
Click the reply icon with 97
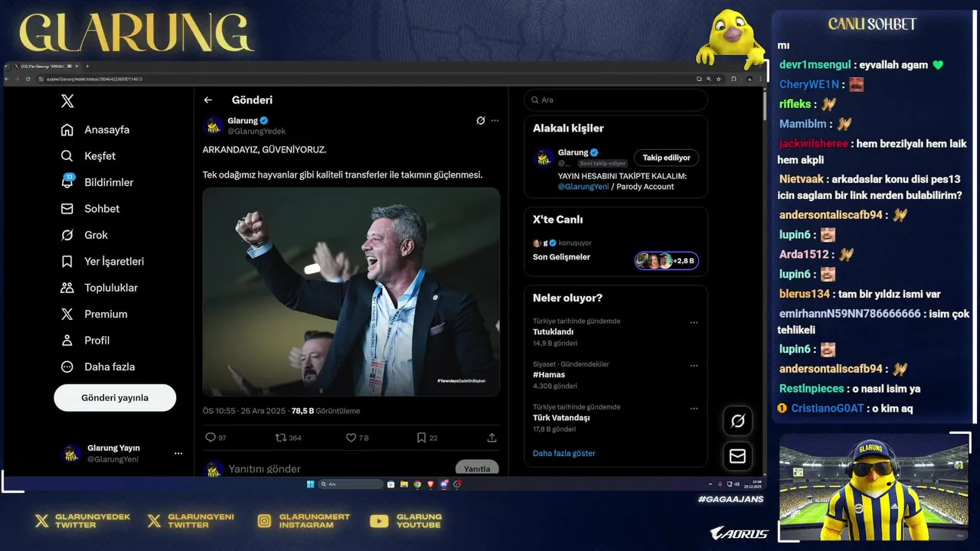tap(216, 438)
